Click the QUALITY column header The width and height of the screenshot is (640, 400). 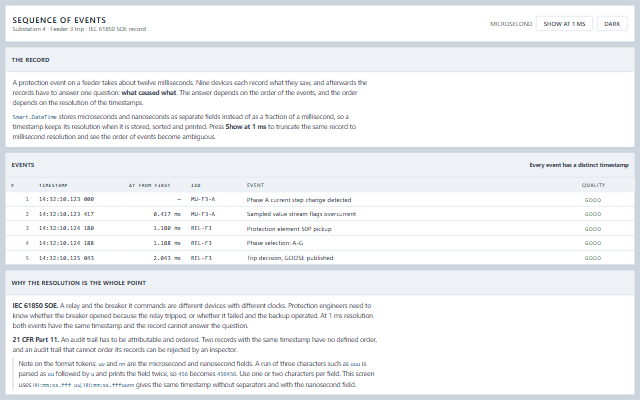pos(593,185)
